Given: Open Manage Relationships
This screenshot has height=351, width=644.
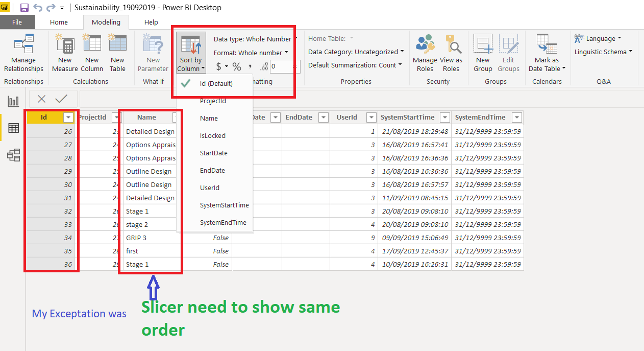Looking at the screenshot, I should click(x=24, y=54).
